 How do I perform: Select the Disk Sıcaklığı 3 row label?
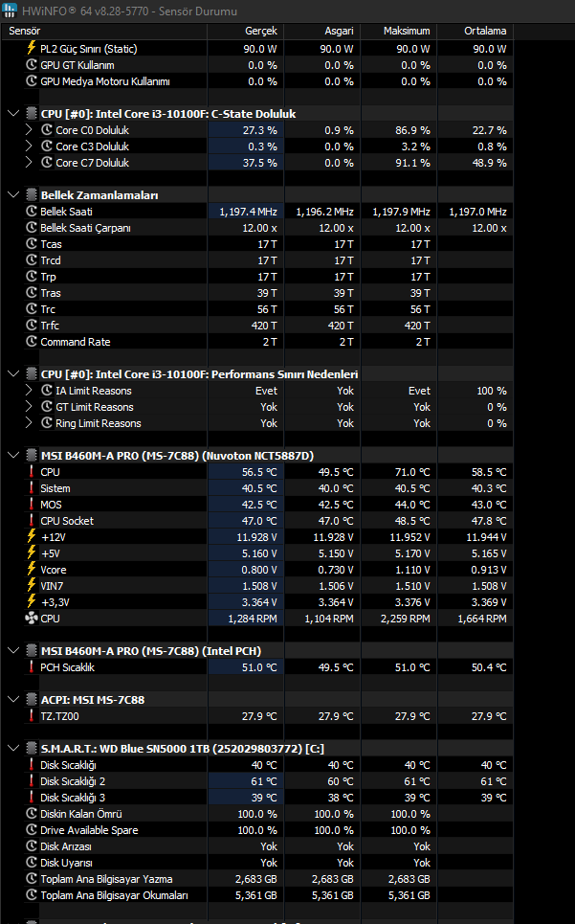[73, 798]
